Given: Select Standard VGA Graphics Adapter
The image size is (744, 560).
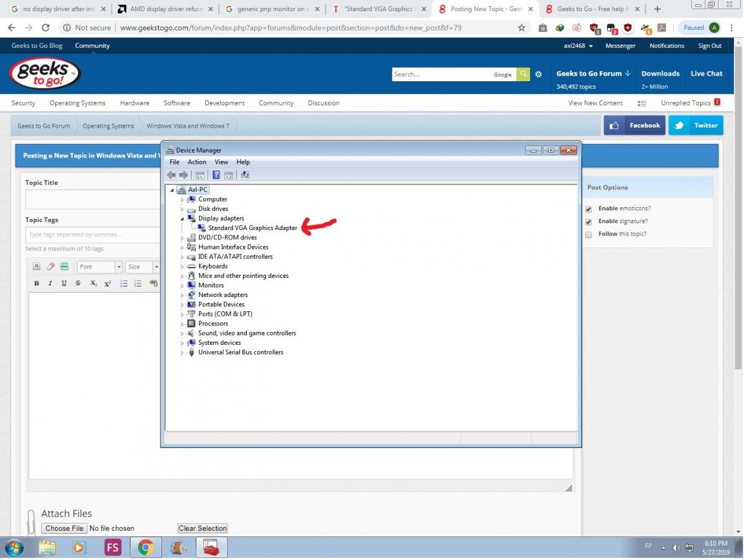Looking at the screenshot, I should tap(252, 228).
